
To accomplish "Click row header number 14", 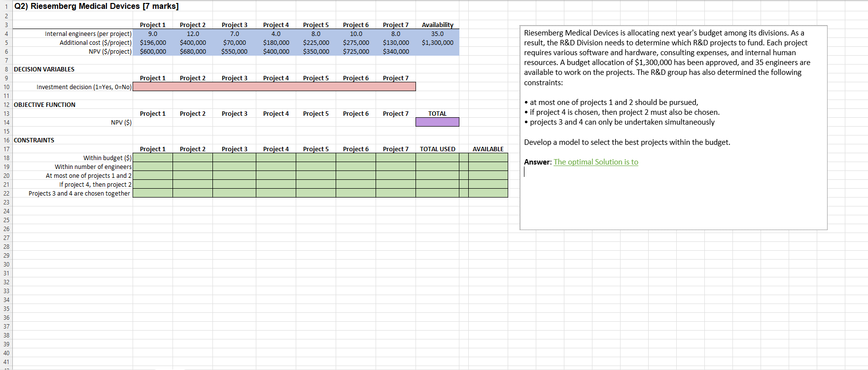I will pyautogui.click(x=6, y=123).
